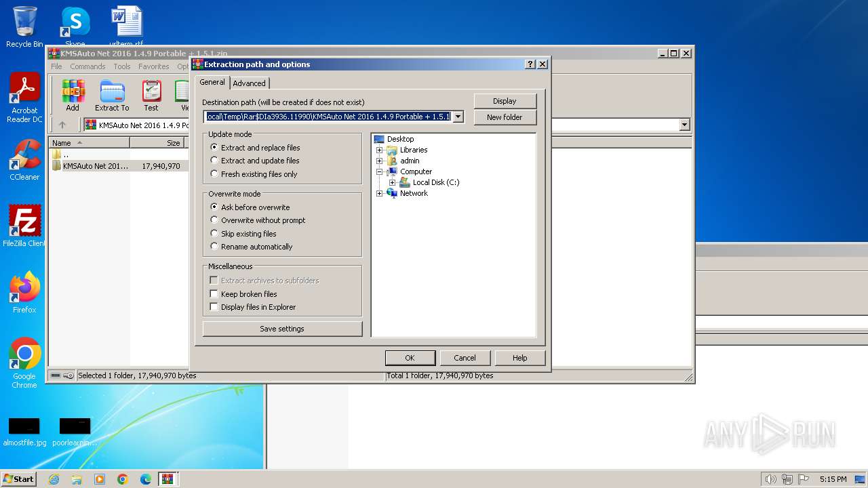Select Fresh existing files only option
This screenshot has width=868, height=488.
point(254,174)
